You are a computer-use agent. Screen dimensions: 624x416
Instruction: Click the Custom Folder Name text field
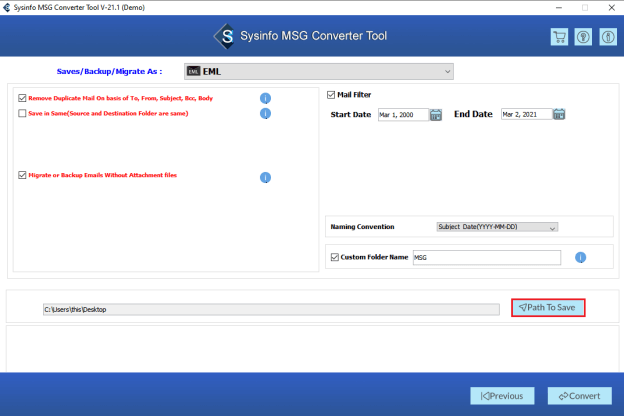[x=487, y=258]
